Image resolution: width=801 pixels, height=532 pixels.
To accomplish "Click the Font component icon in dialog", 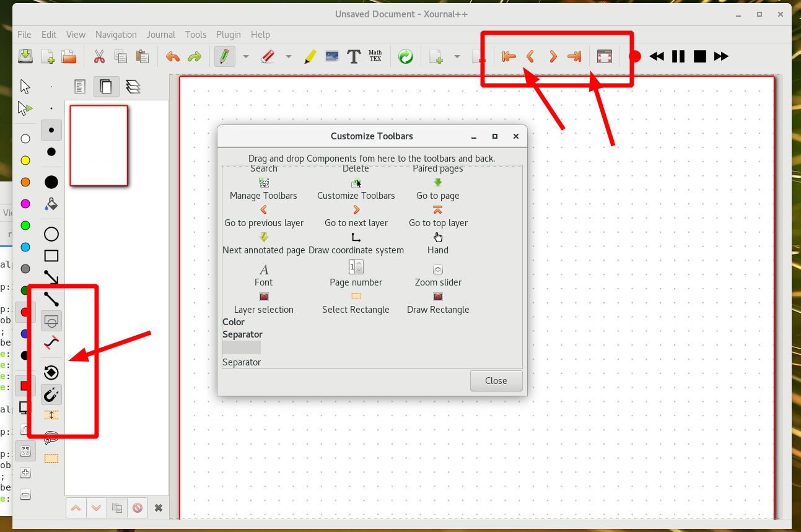I will [264, 269].
